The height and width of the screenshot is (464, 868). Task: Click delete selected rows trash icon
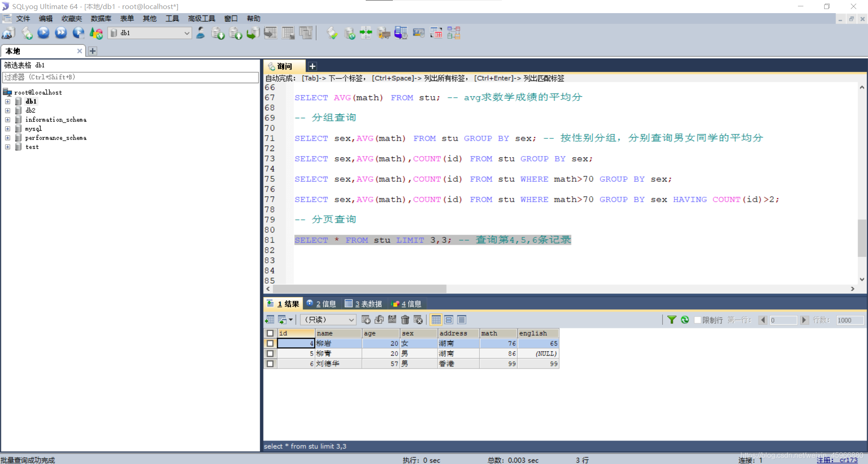click(405, 320)
